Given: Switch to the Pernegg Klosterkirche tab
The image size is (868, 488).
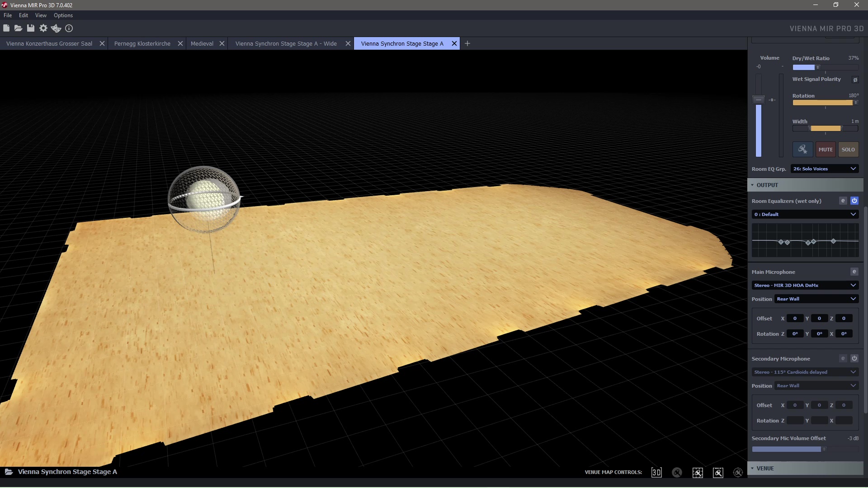Looking at the screenshot, I should (x=142, y=43).
